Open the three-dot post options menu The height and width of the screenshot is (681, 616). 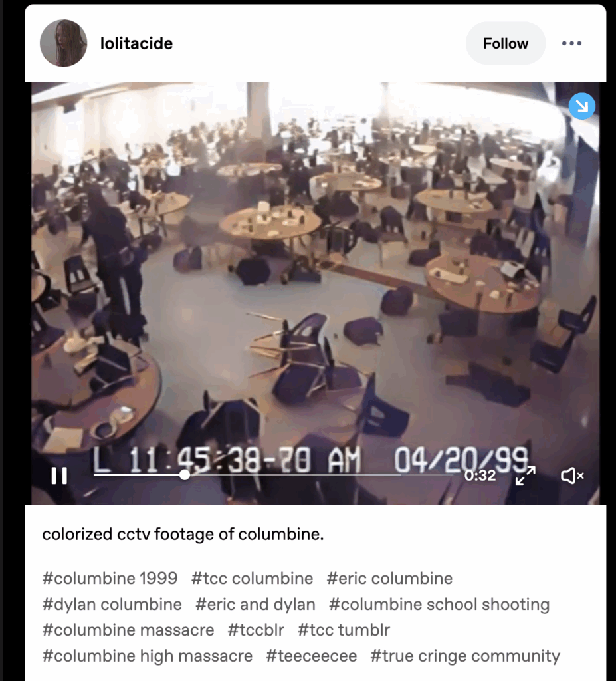(x=571, y=43)
